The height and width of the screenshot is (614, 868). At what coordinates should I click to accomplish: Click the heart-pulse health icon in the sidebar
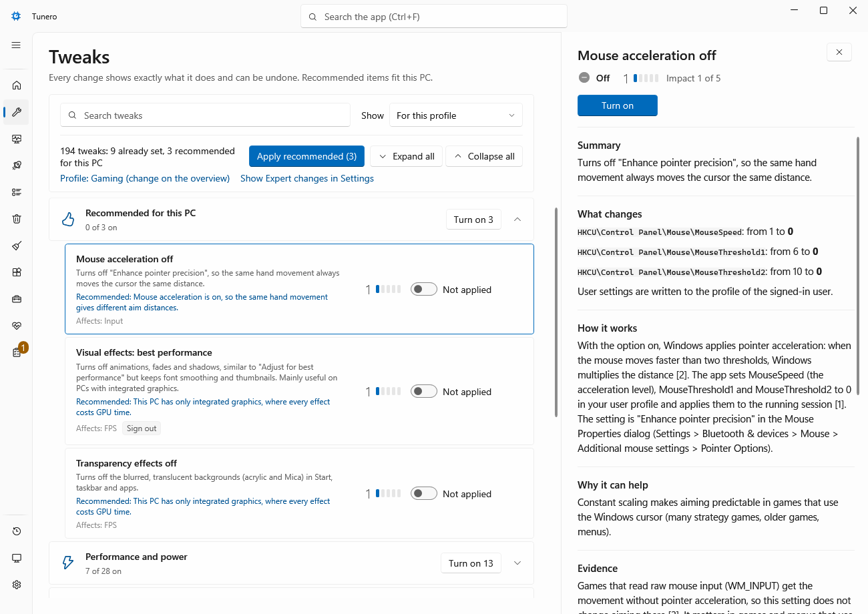[x=17, y=326]
